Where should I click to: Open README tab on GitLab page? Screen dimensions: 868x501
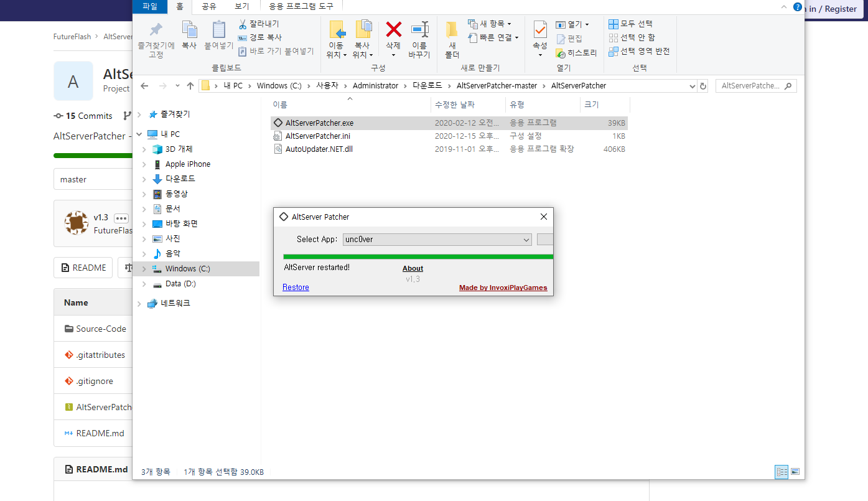83,268
